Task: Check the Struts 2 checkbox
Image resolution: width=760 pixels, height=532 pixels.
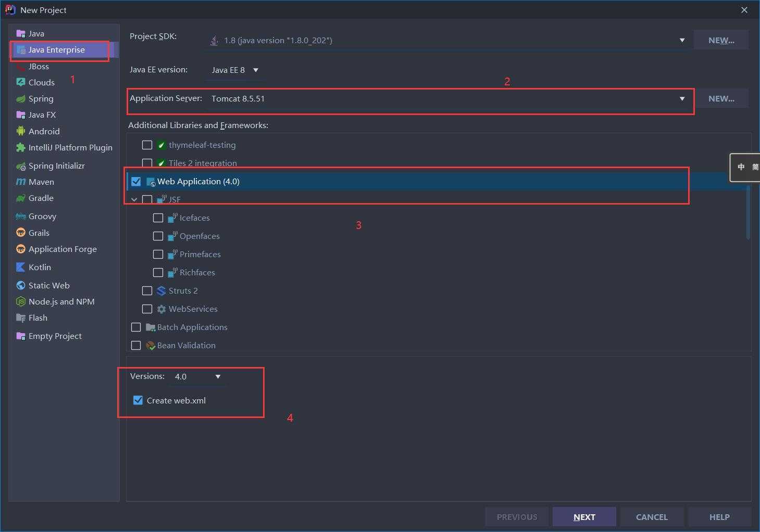Action: coord(147,290)
